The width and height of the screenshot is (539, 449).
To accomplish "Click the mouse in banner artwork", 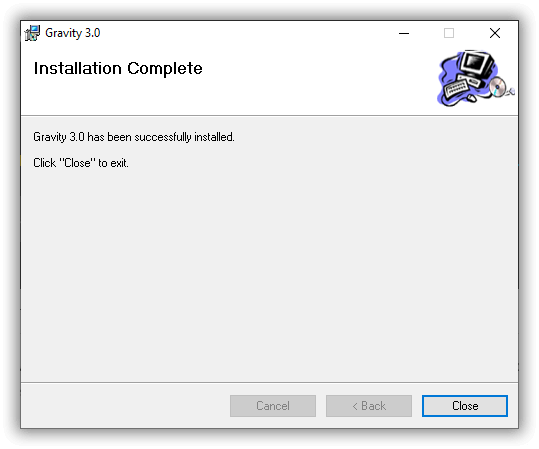I will tap(472, 98).
